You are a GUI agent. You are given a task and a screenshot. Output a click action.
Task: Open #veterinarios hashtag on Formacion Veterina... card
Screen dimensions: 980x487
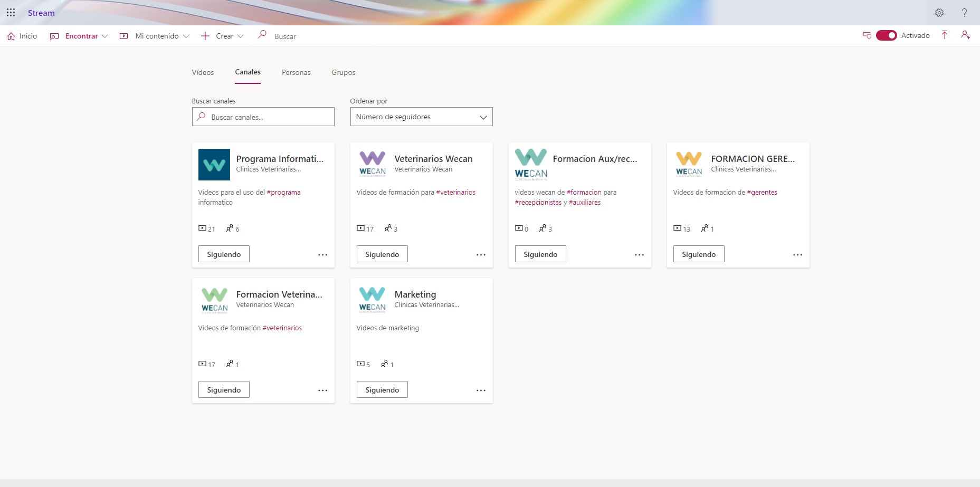tap(282, 328)
